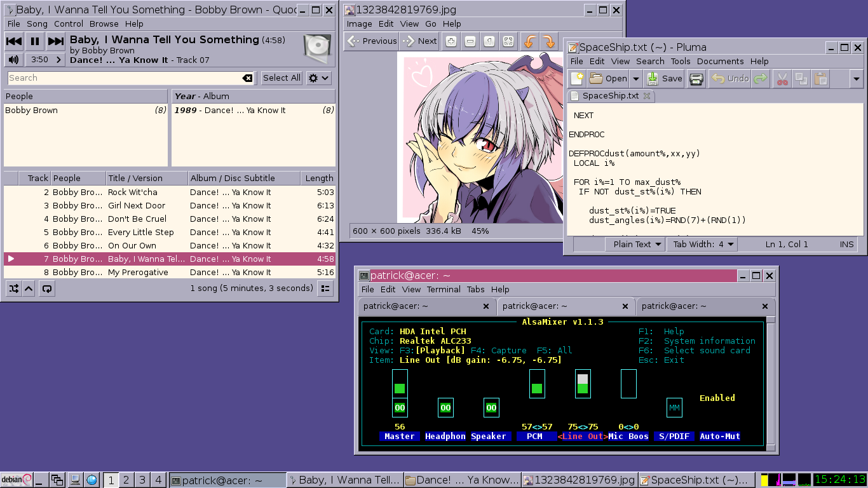Click the Master volume bar in AlsaMixer
Screen dimensions: 868x488
400,383
